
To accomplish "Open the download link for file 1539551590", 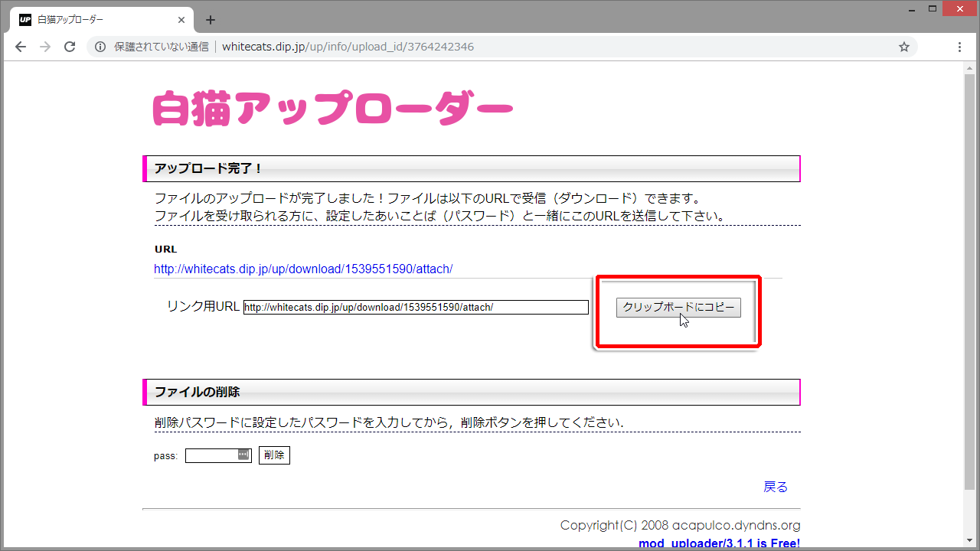I will point(303,269).
